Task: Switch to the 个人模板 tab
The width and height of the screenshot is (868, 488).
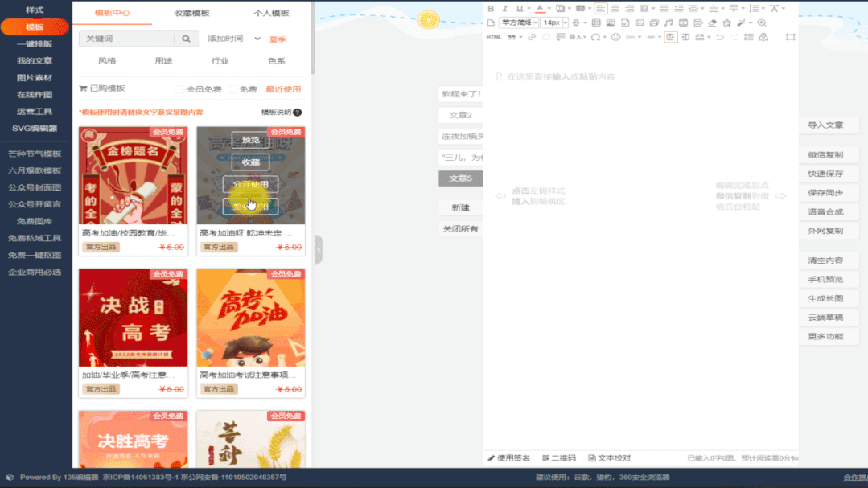Action: coord(271,13)
